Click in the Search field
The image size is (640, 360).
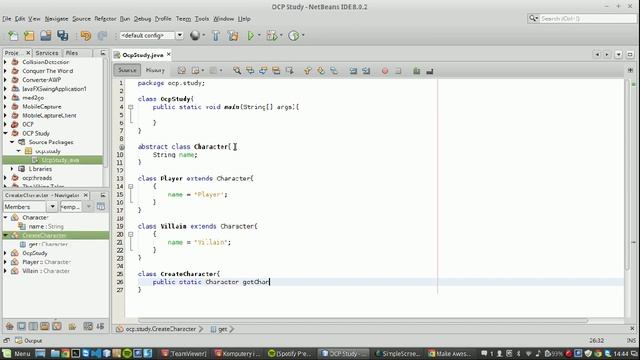tap(587, 18)
